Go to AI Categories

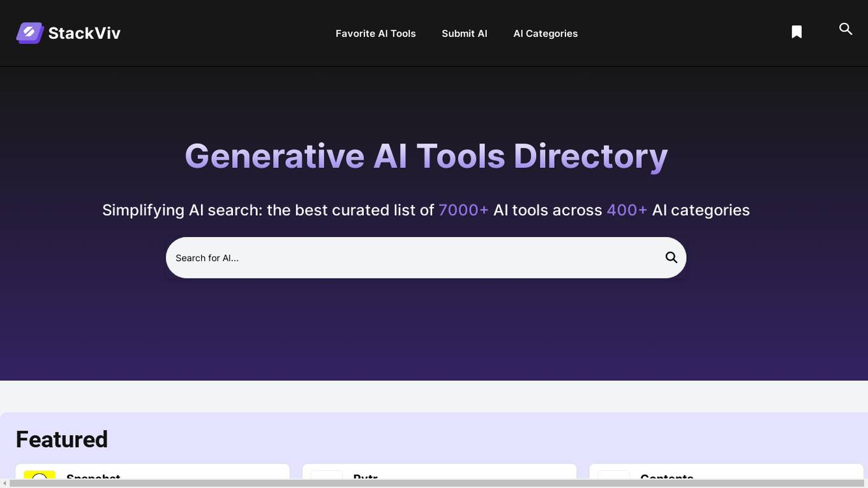(546, 33)
